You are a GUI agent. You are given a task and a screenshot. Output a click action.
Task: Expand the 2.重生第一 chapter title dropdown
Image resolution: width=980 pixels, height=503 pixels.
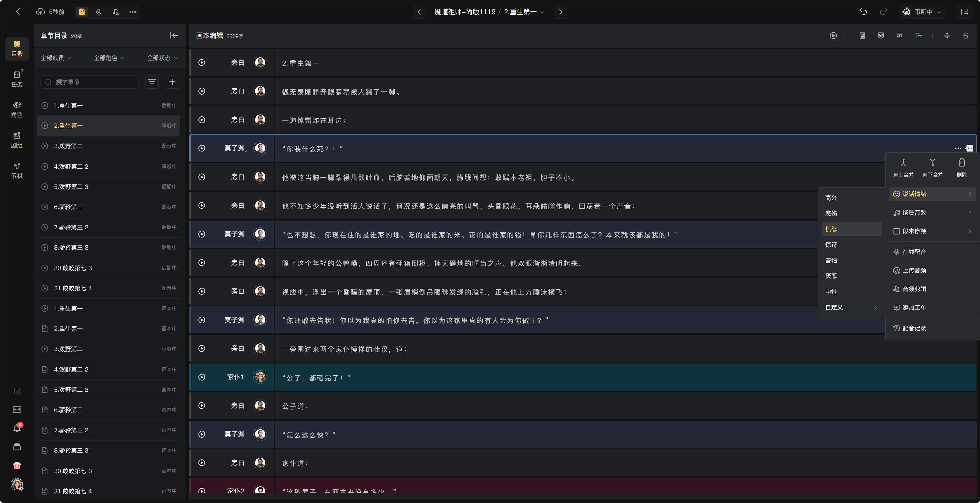[524, 12]
